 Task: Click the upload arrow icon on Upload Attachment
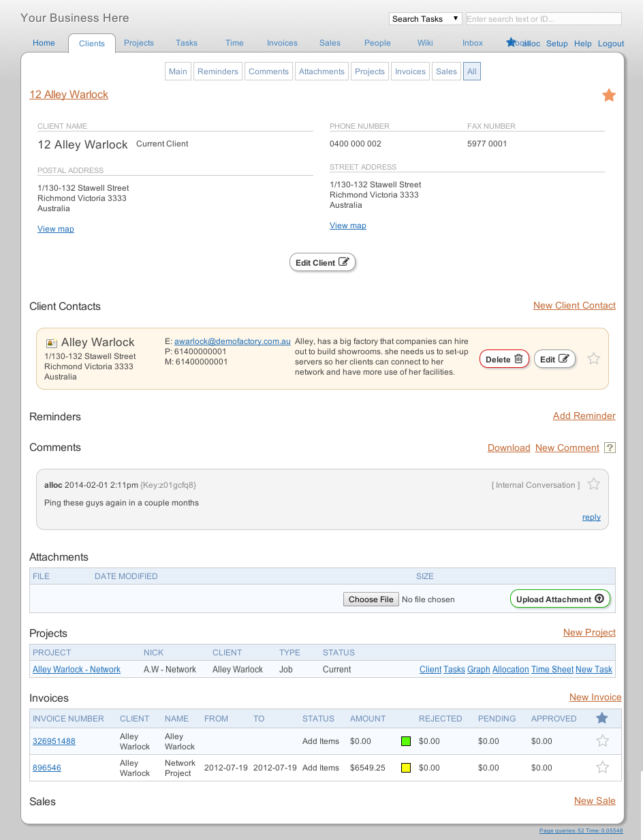(x=598, y=598)
